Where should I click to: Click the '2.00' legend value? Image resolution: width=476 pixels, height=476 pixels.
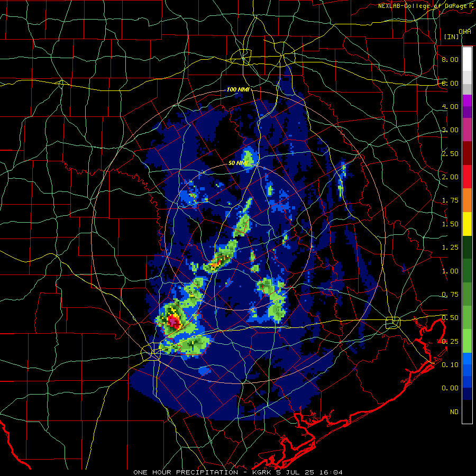tap(450, 177)
